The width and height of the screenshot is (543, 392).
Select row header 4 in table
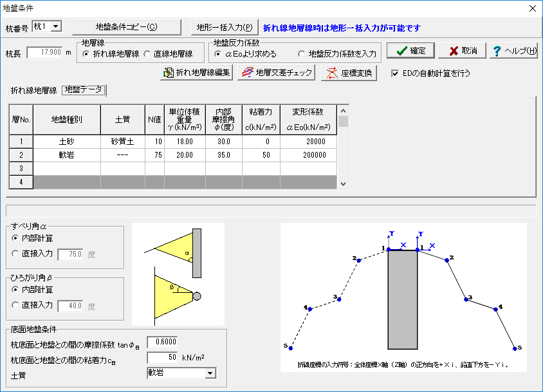point(21,182)
